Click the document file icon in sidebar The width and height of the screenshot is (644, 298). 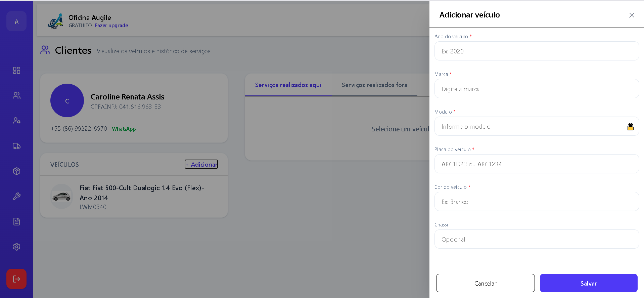pyautogui.click(x=16, y=221)
